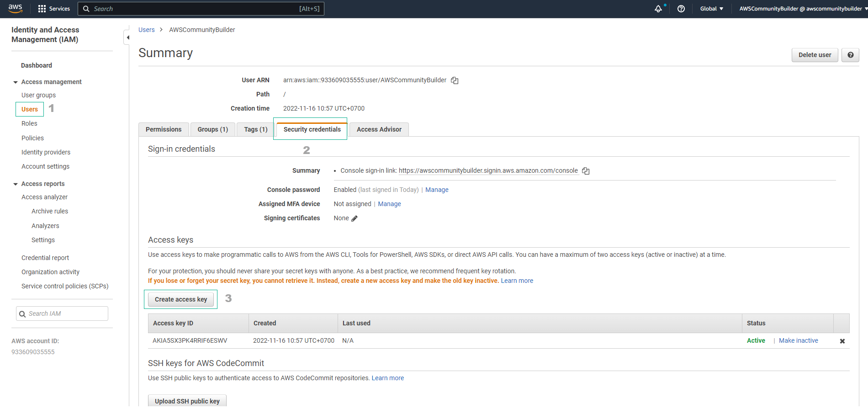The height and width of the screenshot is (409, 868).
Task: Open the AWSCommunityBuilder account menu
Action: point(803,9)
